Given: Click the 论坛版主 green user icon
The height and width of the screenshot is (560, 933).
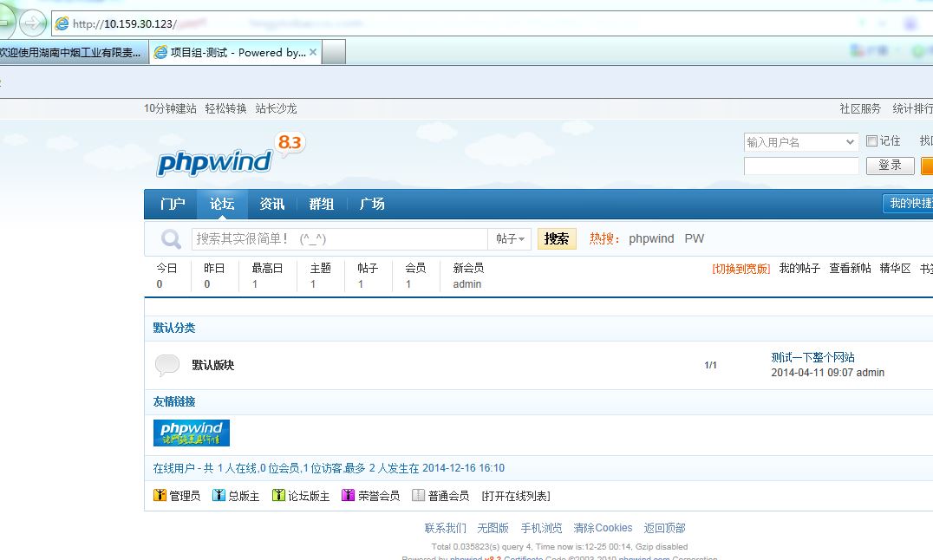Looking at the screenshot, I should pyautogui.click(x=278, y=495).
